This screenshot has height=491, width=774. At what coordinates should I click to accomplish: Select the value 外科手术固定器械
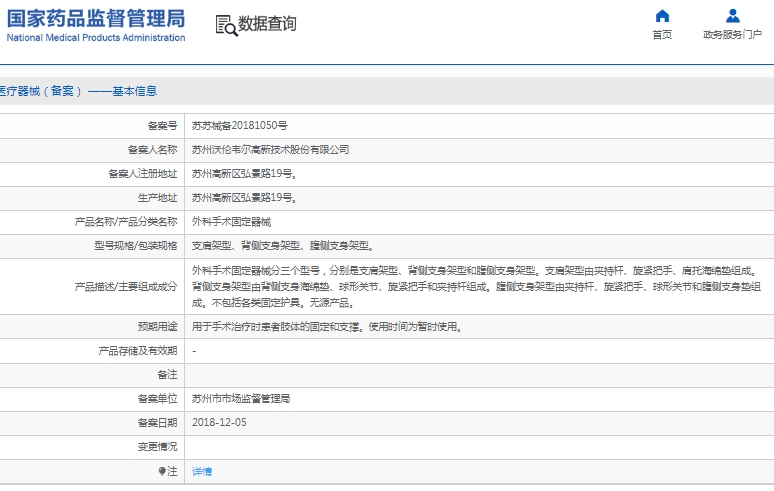pyautogui.click(x=232, y=222)
